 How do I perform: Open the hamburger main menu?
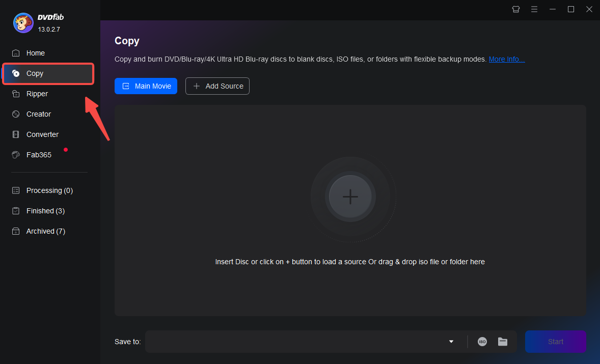coord(534,9)
